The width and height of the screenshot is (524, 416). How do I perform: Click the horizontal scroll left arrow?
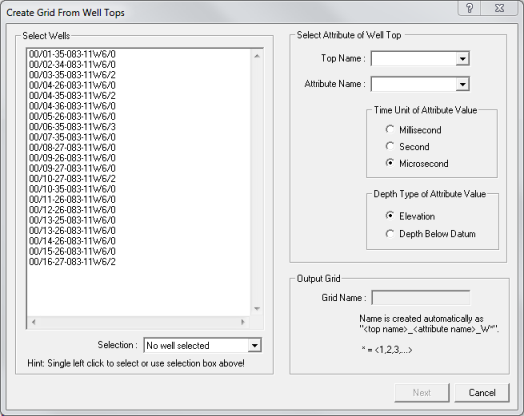click(x=33, y=322)
